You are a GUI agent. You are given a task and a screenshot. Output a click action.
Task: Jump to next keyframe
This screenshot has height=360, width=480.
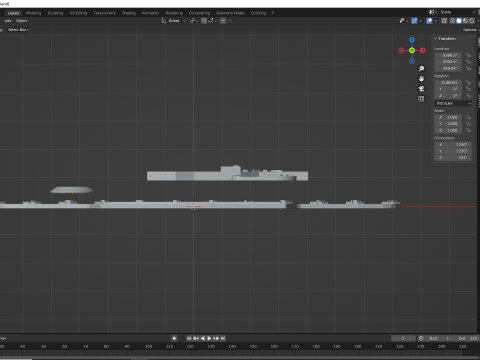pos(216,338)
